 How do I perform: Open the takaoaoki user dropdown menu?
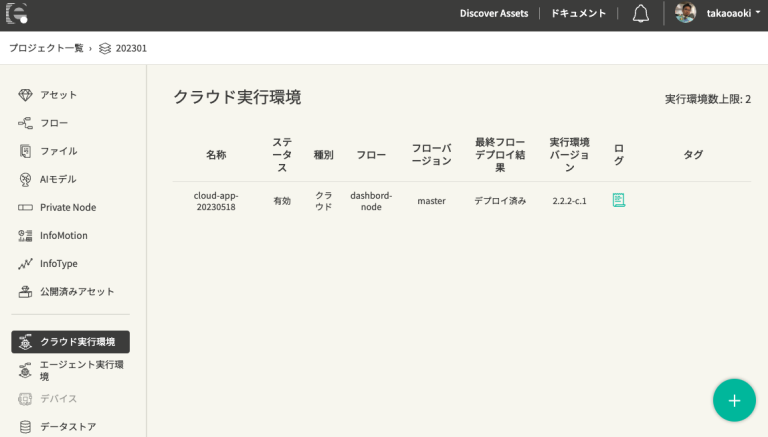733,13
